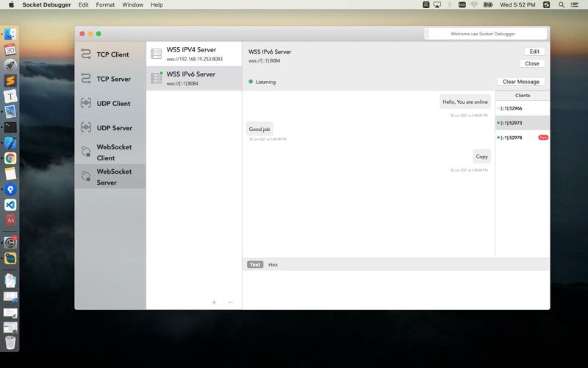588x368 pixels.
Task: Open the Notes app in the Dock
Action: [10, 174]
